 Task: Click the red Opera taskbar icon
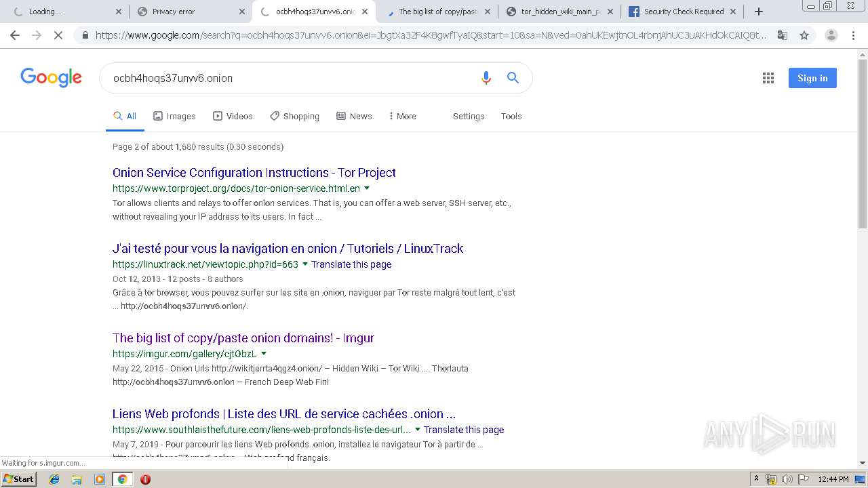coord(145,479)
